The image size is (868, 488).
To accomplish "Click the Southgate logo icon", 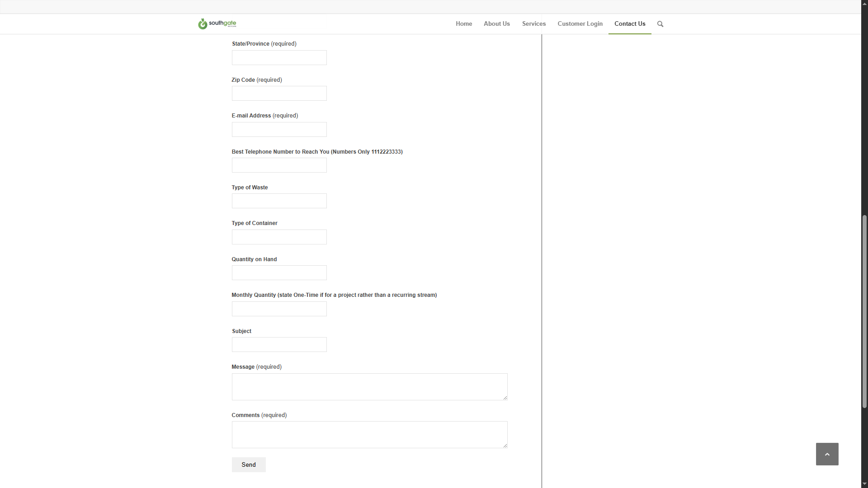I will pyautogui.click(x=203, y=24).
